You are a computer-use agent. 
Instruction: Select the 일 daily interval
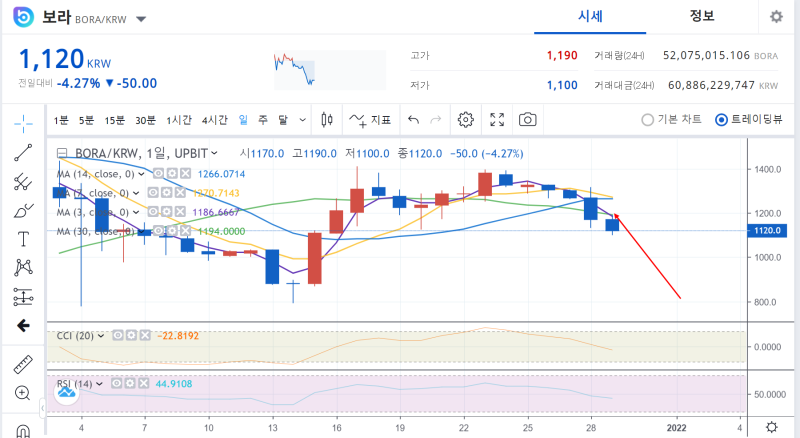point(243,120)
